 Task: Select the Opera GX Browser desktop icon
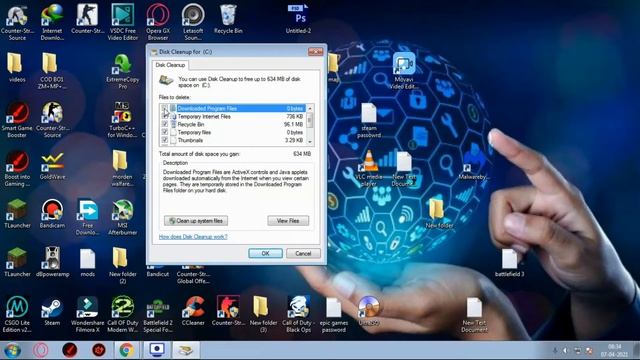tap(158, 22)
